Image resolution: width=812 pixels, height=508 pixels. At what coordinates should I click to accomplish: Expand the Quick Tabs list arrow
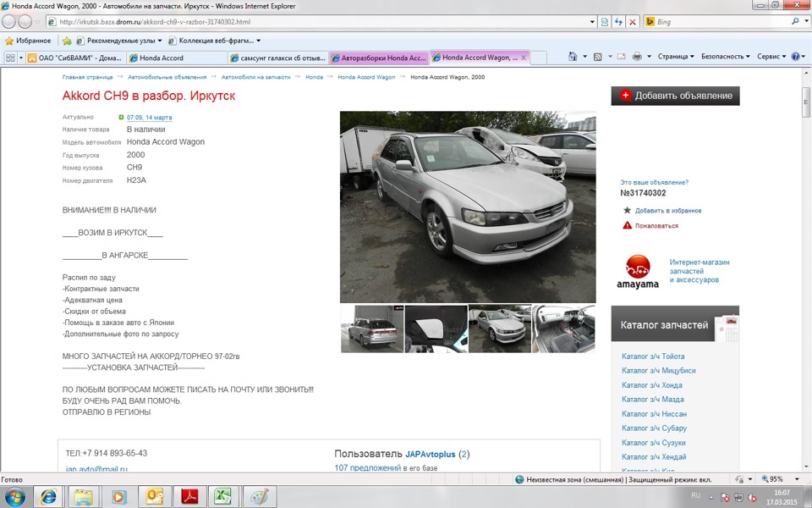(x=21, y=58)
